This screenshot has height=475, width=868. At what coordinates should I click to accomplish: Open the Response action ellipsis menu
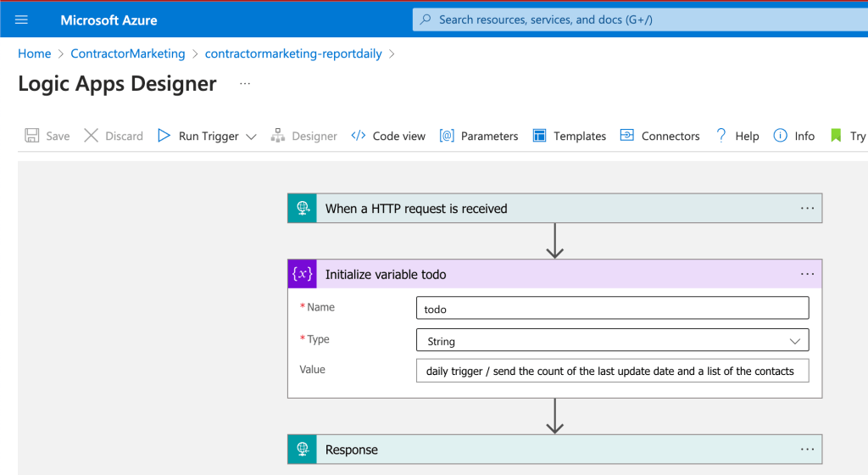(807, 450)
